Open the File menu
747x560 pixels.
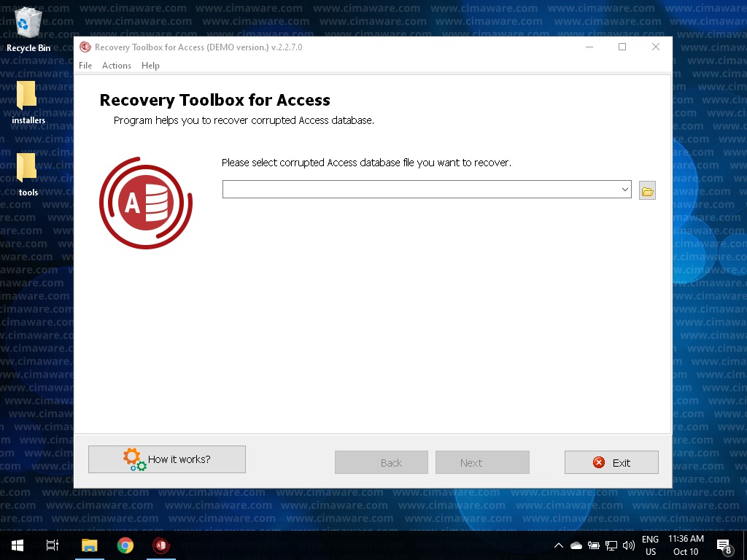coord(85,66)
